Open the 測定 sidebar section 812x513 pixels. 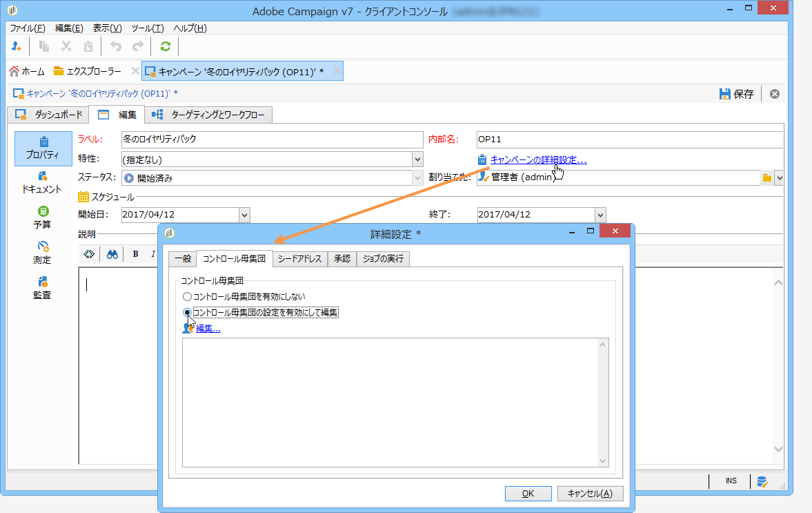[43, 253]
